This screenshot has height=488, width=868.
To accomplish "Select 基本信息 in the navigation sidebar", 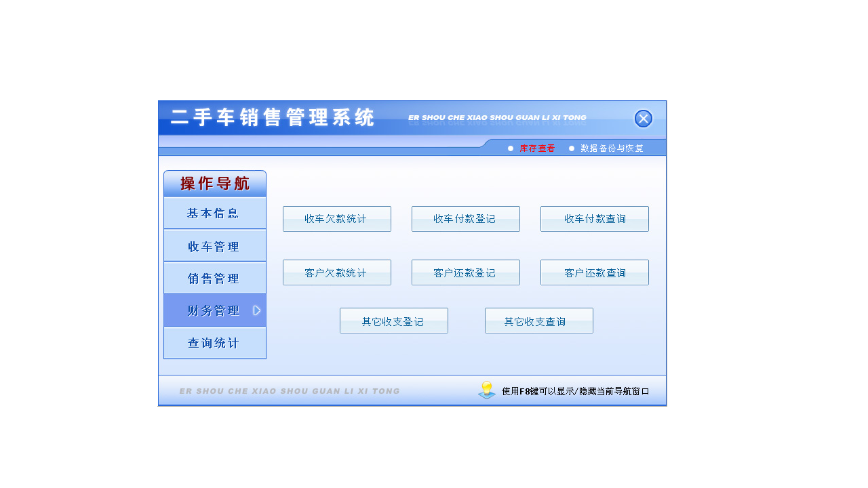I will tap(213, 212).
